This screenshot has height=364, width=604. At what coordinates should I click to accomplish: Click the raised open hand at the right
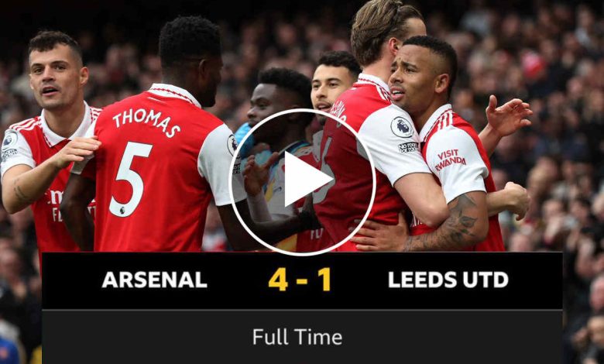coord(508,115)
